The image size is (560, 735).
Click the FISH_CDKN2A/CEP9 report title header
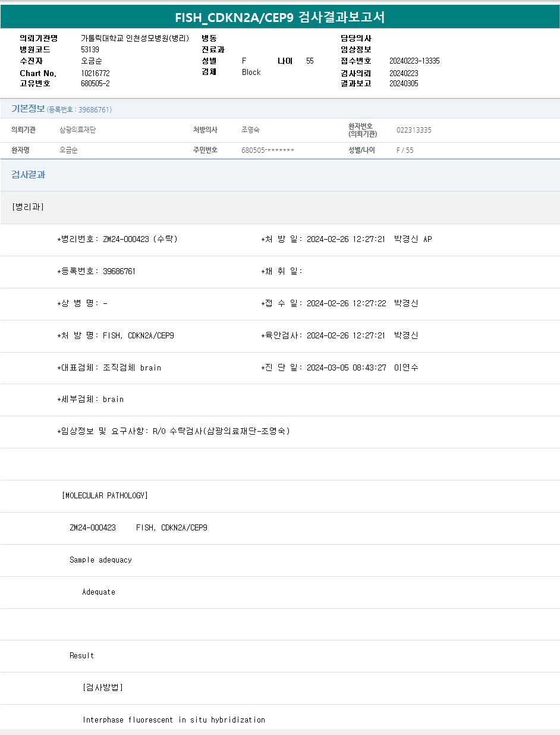point(280,17)
